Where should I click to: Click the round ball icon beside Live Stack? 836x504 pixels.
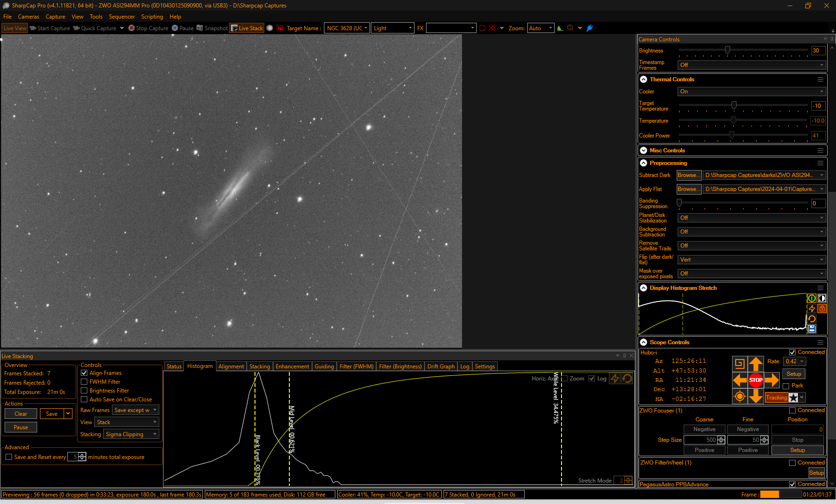pos(269,28)
